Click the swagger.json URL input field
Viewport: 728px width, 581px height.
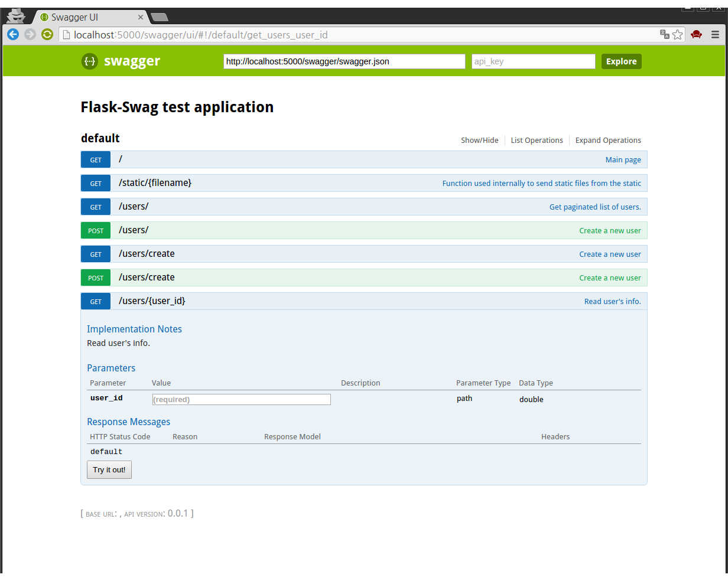[x=344, y=61]
